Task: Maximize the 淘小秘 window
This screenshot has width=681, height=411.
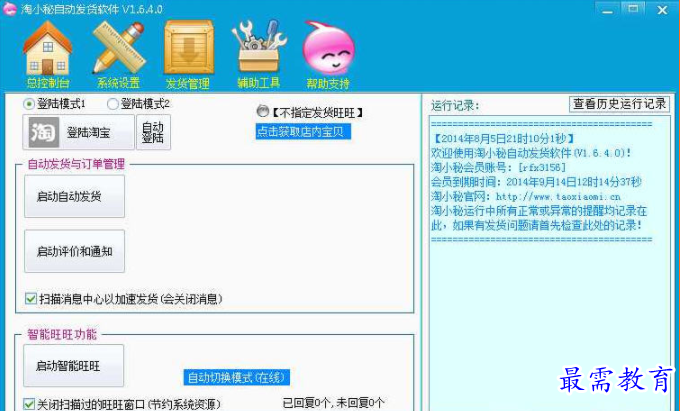Action: (633, 10)
